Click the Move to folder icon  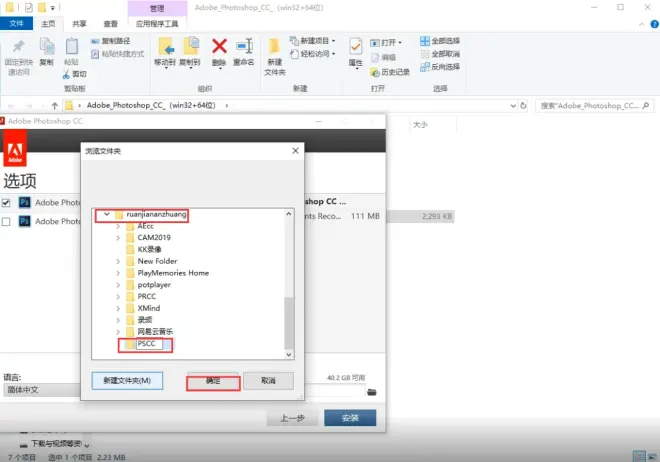click(x=165, y=46)
